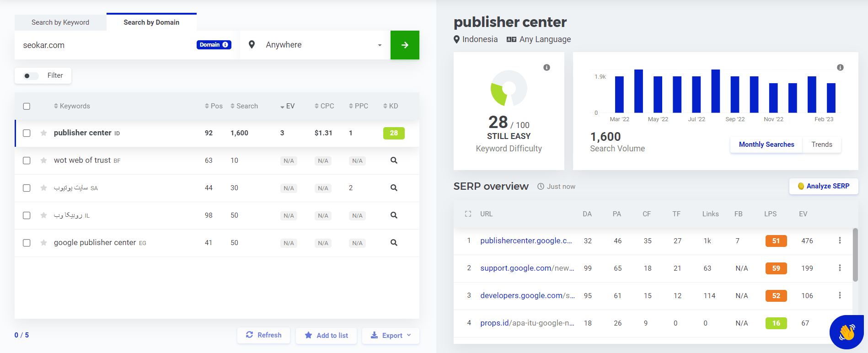Open support.google.com result link
Viewport: 868px width, 353px height.
[x=527, y=268]
